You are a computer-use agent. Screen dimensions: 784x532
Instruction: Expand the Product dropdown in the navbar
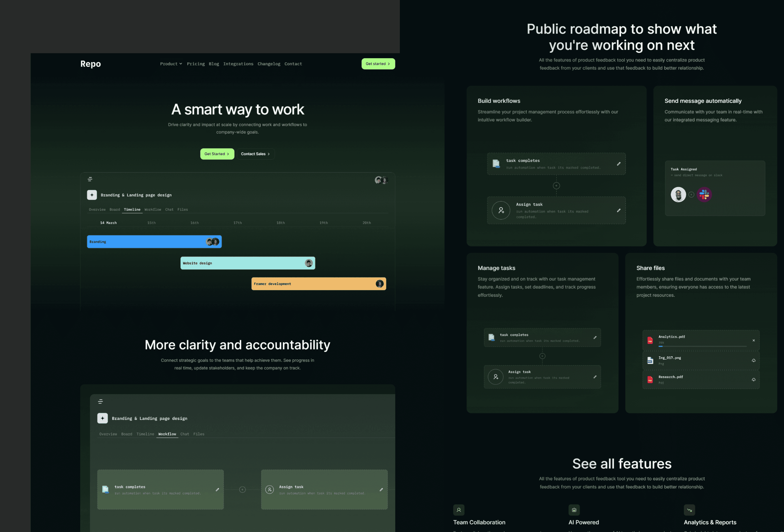coord(171,64)
